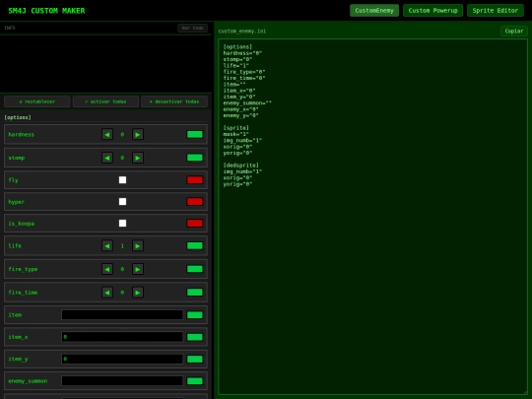Focus the item_y input field

(x=122, y=359)
